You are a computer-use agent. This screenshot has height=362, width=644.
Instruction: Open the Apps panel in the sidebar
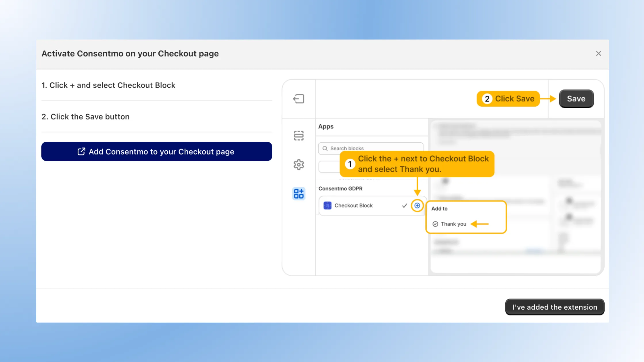pos(299,194)
